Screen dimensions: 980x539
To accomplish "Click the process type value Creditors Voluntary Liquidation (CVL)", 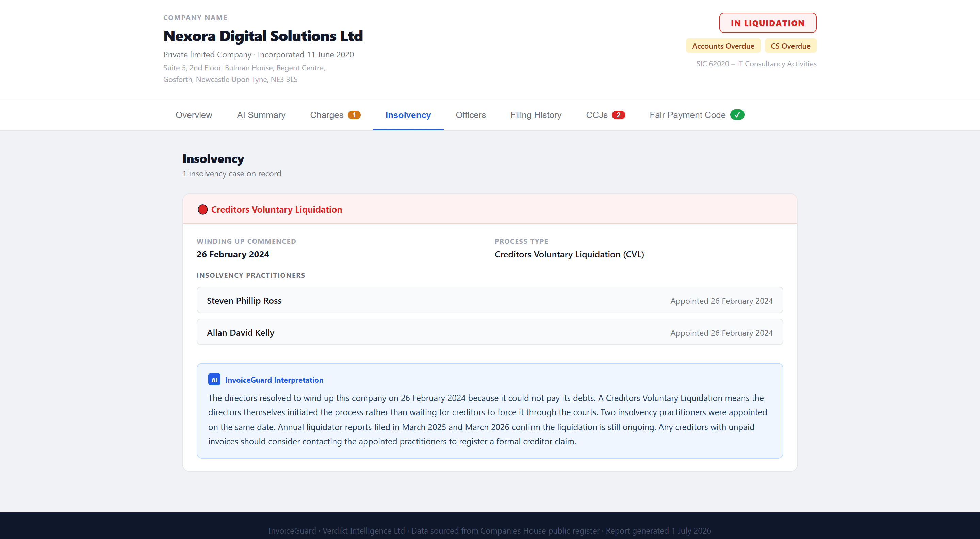I will (x=569, y=254).
